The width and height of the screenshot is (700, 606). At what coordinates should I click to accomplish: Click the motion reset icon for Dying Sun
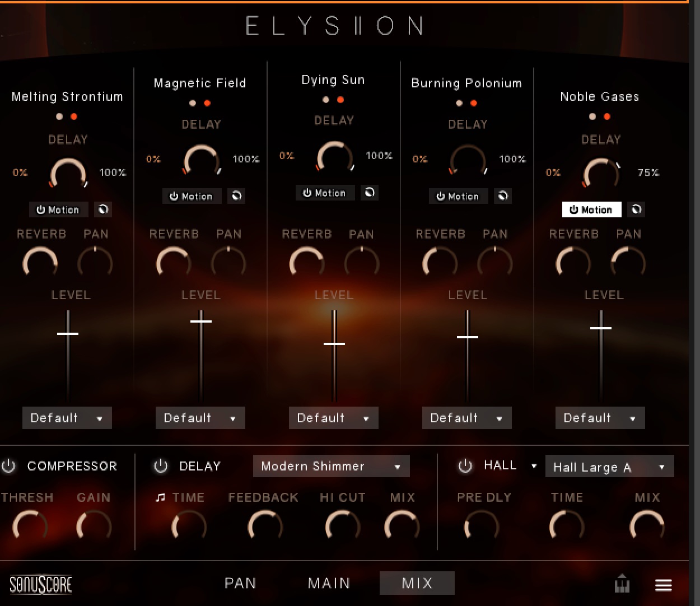point(370,193)
